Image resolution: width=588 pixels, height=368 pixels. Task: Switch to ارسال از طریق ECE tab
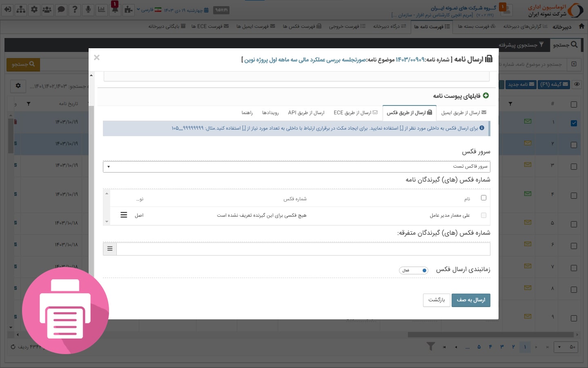pyautogui.click(x=355, y=113)
